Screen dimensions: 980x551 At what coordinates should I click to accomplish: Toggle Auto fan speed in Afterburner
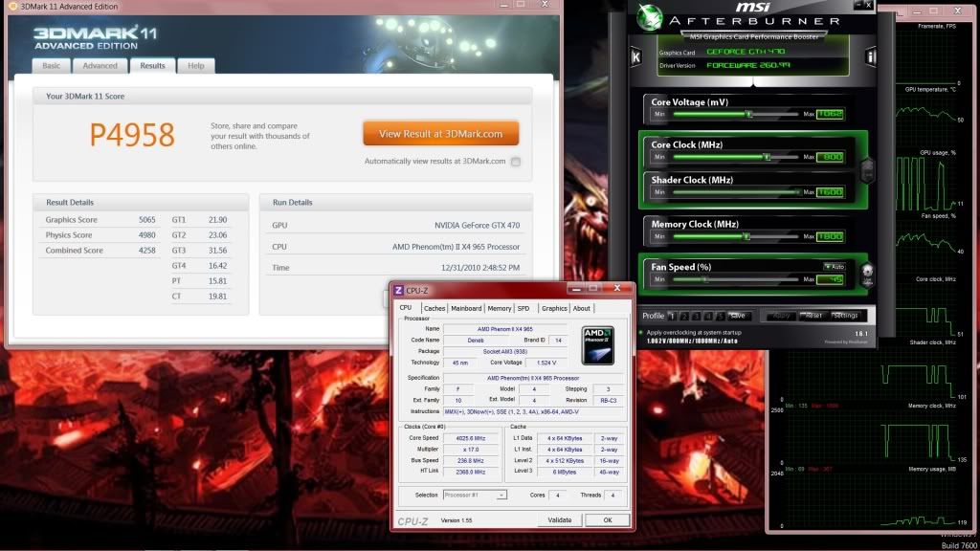pyautogui.click(x=835, y=267)
